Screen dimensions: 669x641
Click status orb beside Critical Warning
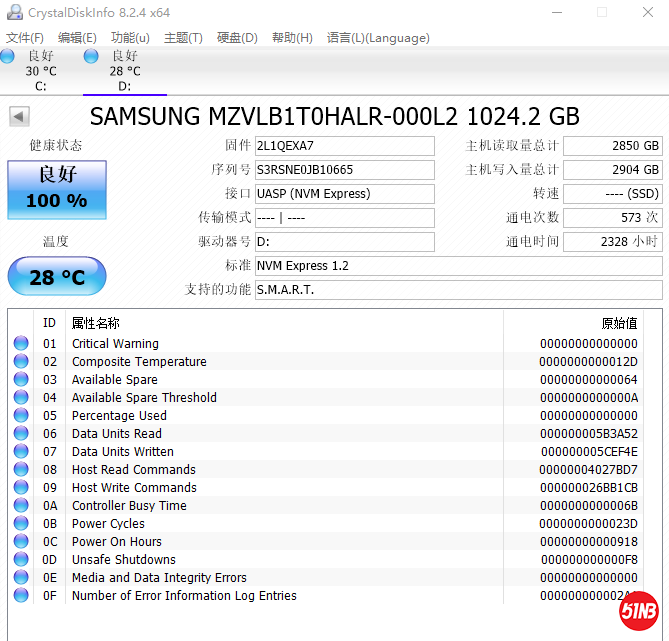[x=21, y=344]
